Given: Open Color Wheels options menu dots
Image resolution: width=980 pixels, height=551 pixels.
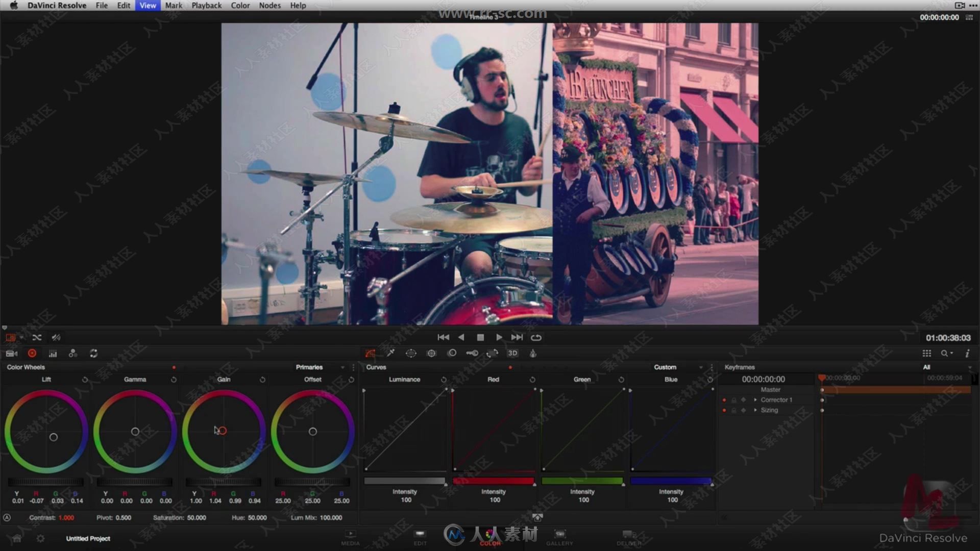Looking at the screenshot, I should click(x=353, y=367).
